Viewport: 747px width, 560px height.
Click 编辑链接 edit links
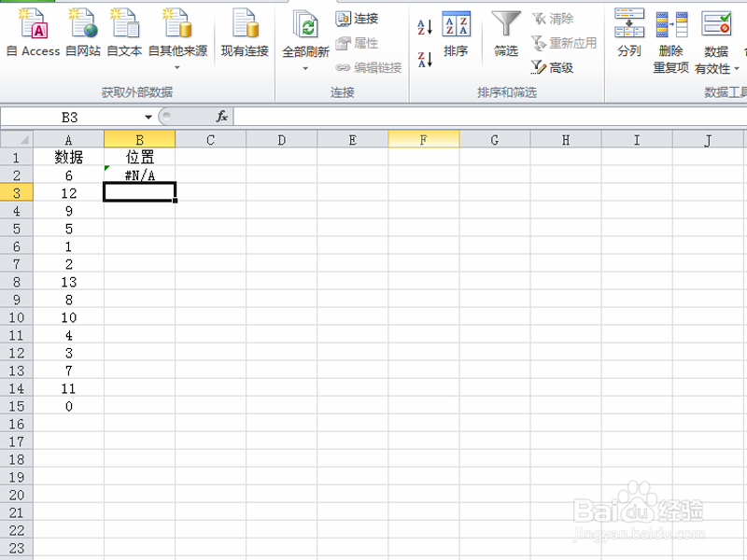click(369, 67)
